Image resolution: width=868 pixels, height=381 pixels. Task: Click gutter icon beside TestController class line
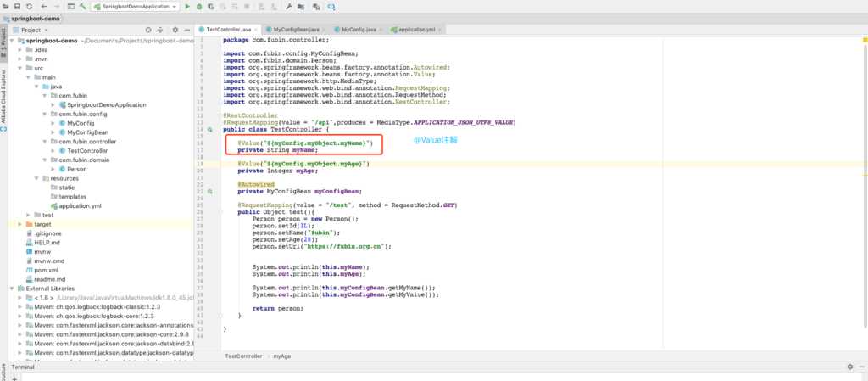point(210,130)
